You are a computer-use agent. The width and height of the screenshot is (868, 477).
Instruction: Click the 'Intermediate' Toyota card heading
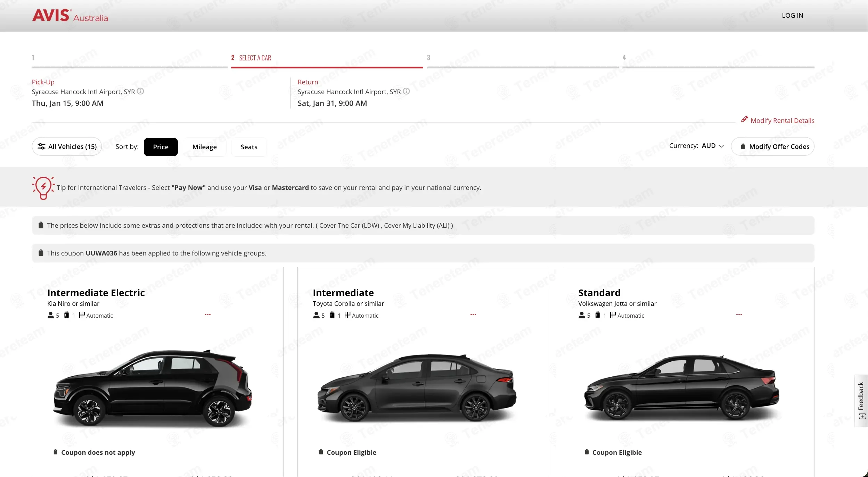click(x=343, y=293)
